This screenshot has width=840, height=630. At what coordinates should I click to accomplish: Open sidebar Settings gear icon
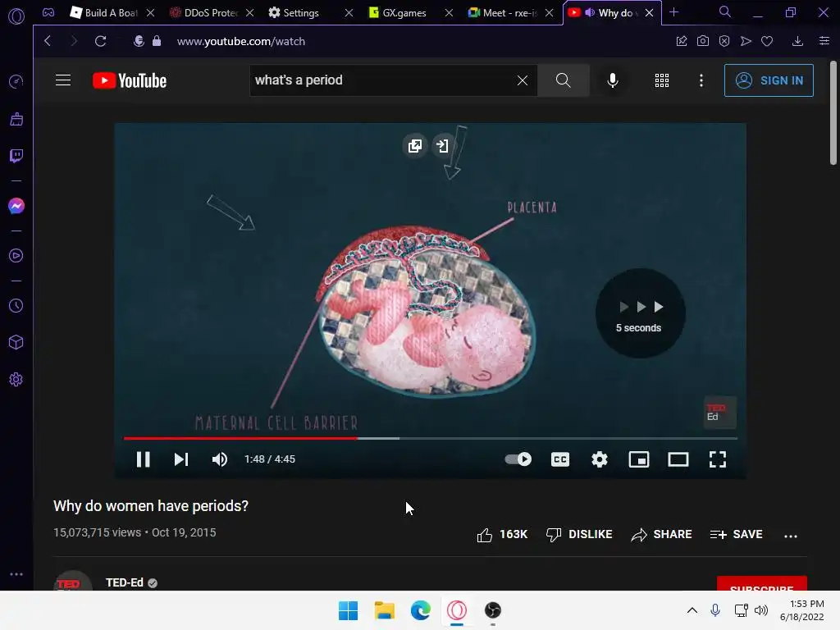point(16,379)
